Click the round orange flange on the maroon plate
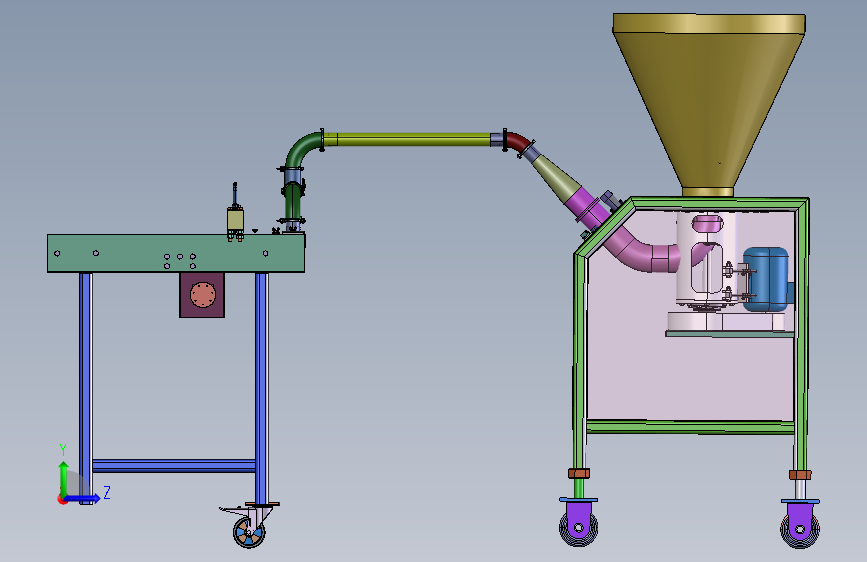The image size is (867, 562). point(202,295)
